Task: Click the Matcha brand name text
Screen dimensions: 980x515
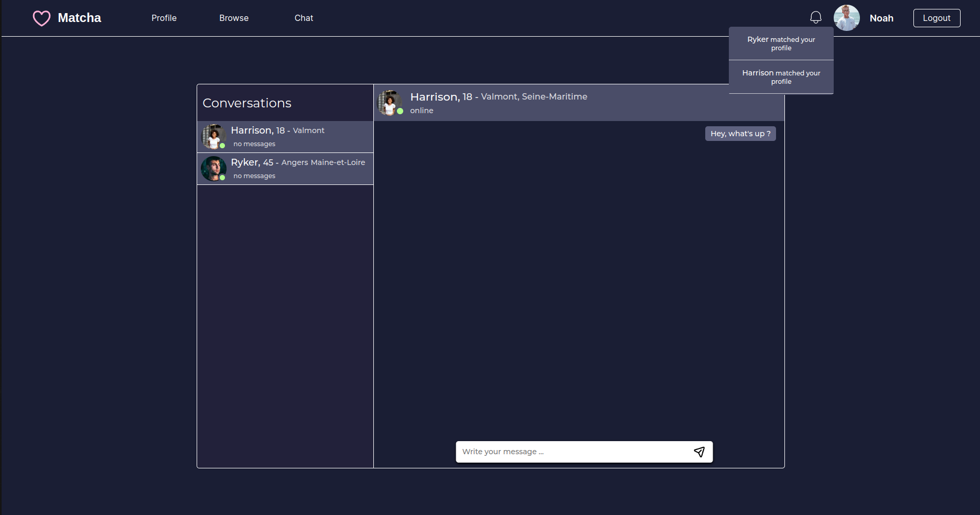Action: tap(79, 18)
